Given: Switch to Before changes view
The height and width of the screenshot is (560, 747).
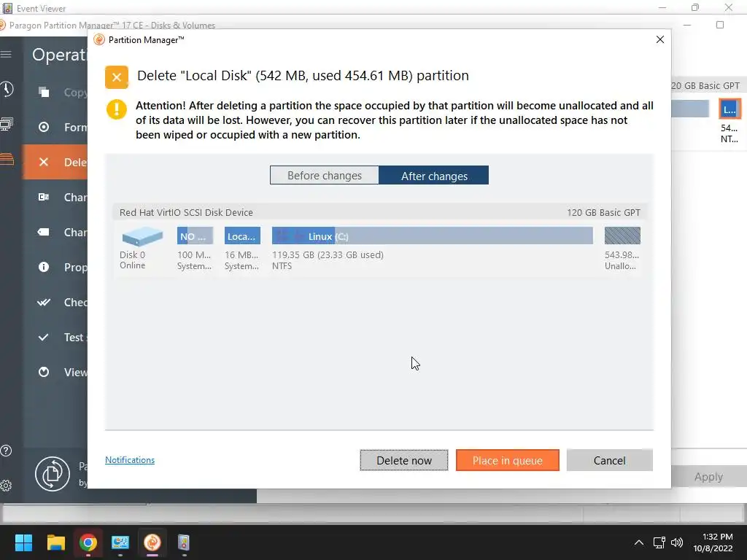Looking at the screenshot, I should tap(325, 175).
